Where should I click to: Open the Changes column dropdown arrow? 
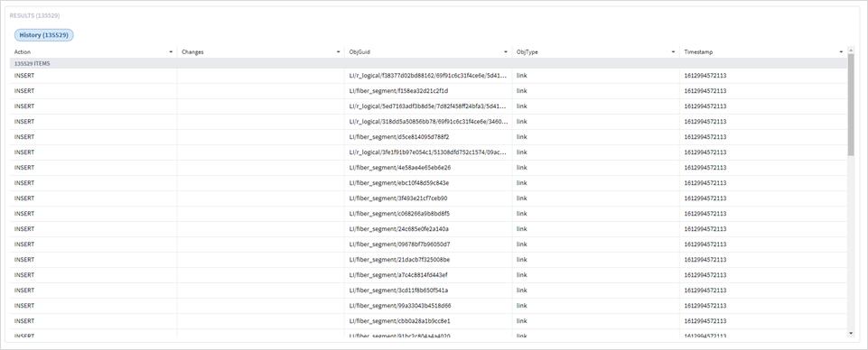[338, 52]
